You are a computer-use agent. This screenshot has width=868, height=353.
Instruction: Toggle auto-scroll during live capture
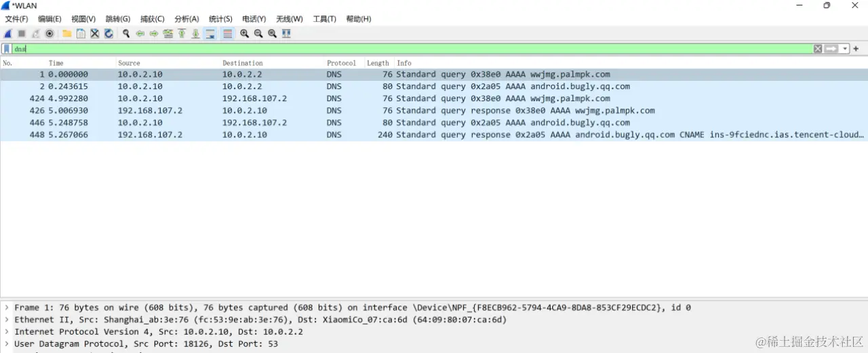[x=210, y=33]
